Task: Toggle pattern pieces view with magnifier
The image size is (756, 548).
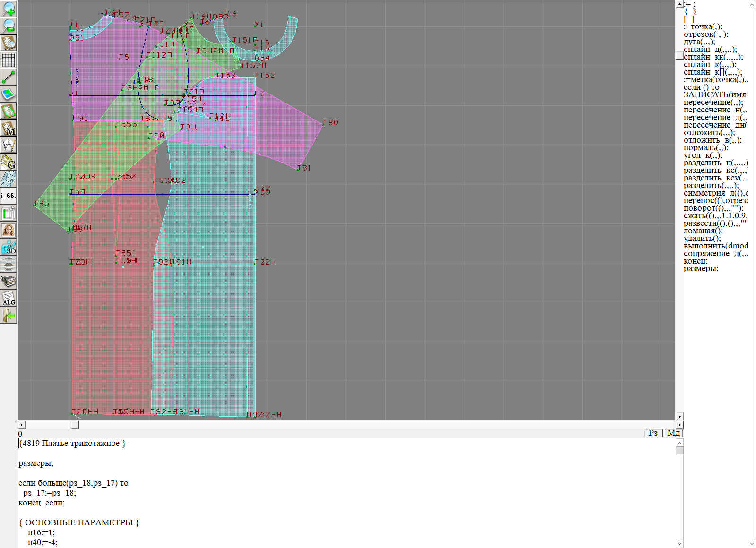Action: click(x=9, y=43)
